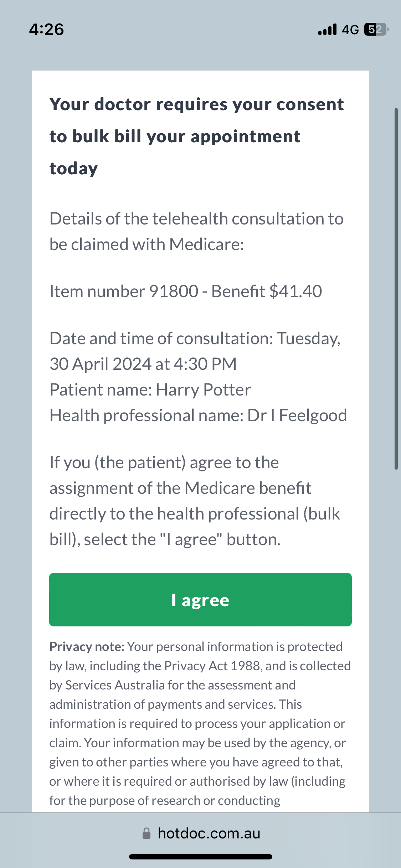Tap the home indicator bar at bottom
This screenshot has width=401, height=868.
tap(200, 857)
